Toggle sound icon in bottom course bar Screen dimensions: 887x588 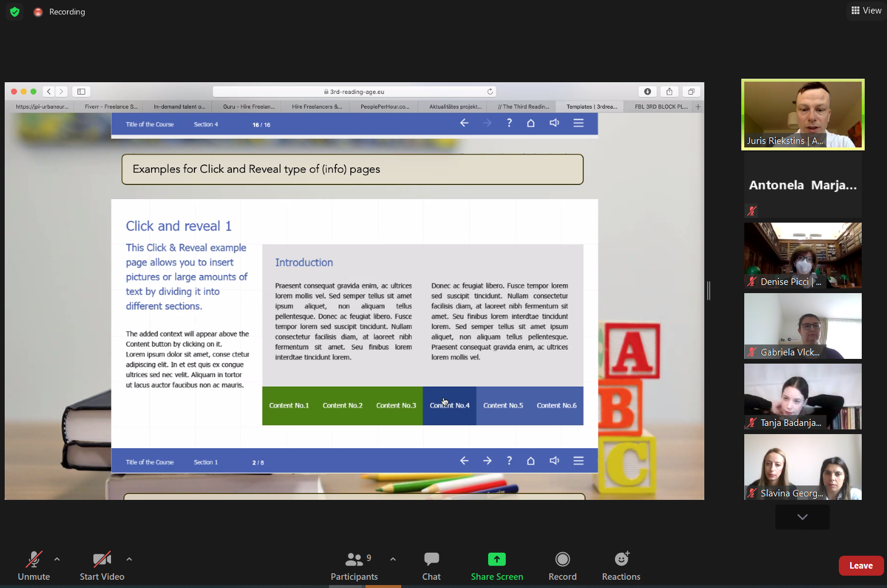(554, 461)
